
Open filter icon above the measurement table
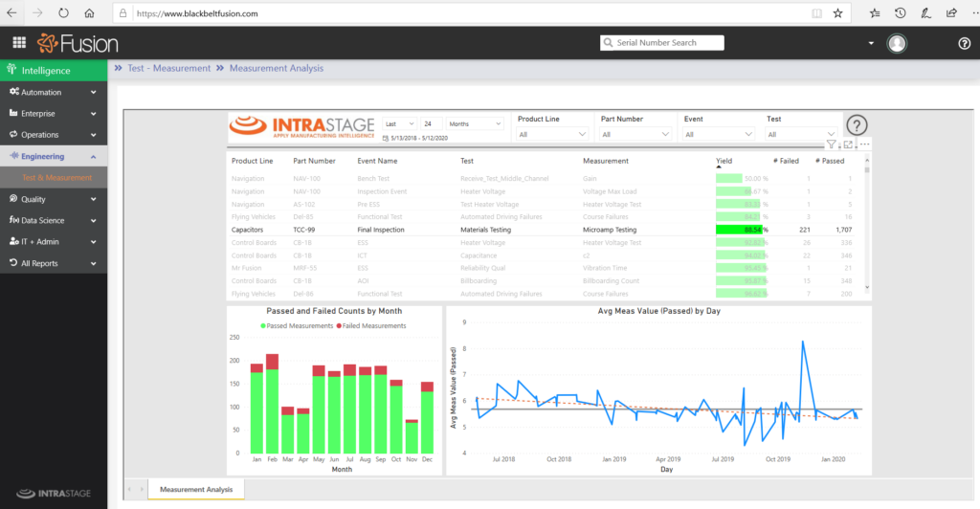831,144
